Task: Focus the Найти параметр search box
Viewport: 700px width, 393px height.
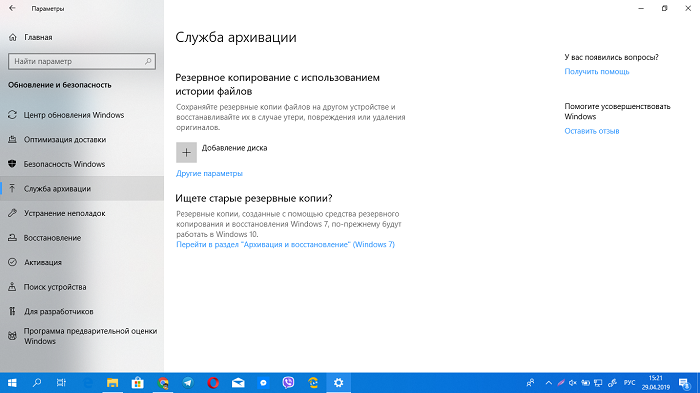Action: 82,61
